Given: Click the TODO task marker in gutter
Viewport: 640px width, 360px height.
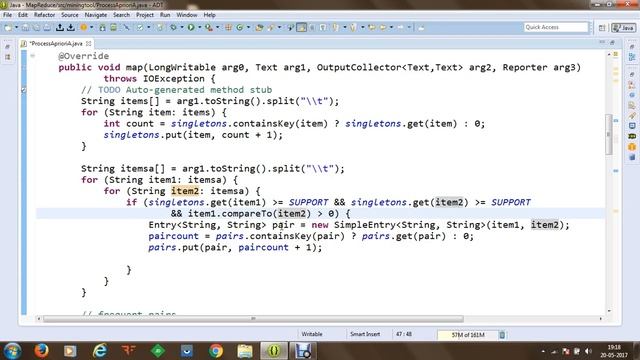Looking at the screenshot, I should pyautogui.click(x=24, y=90).
